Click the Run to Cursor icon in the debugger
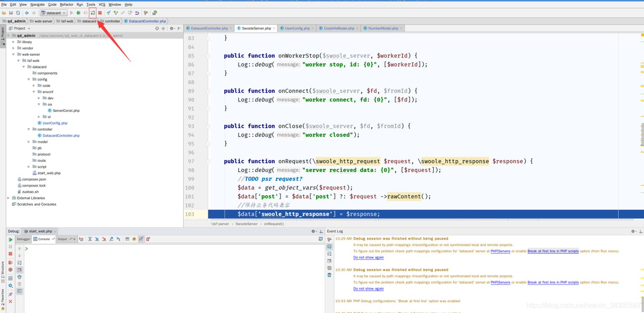 pyautogui.click(x=118, y=239)
